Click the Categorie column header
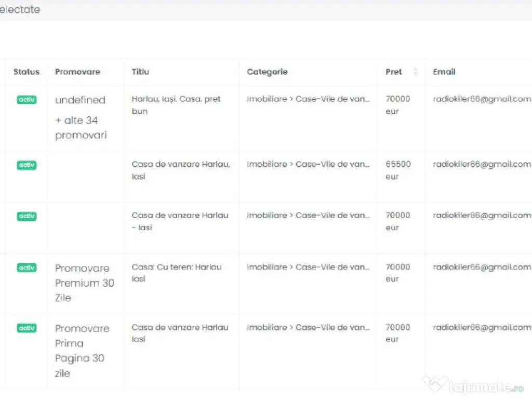Screen dimensions: 532x399 (267, 72)
